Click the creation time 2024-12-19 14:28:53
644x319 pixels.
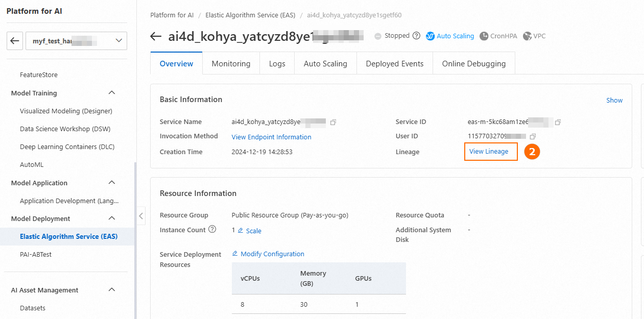pyautogui.click(x=262, y=152)
